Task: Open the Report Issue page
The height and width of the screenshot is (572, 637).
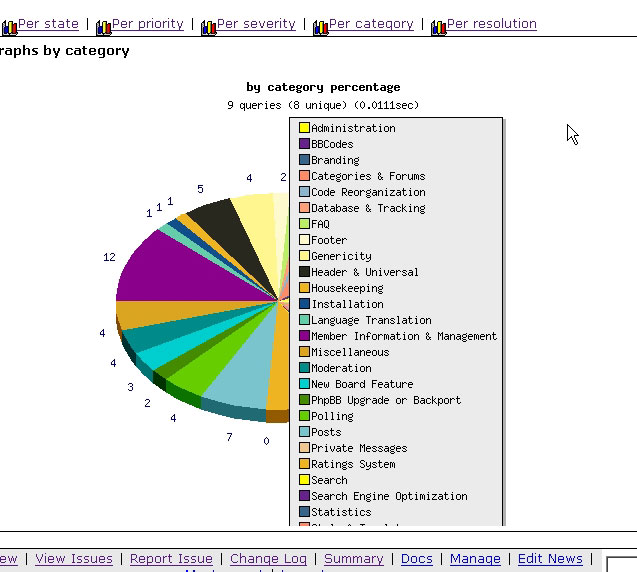Action: click(x=171, y=559)
